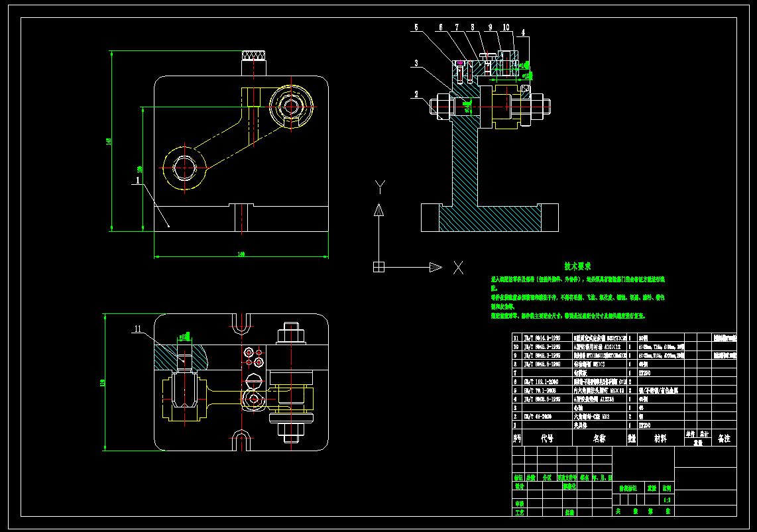
Task: Click the balloon number 9 label
Action: click(x=490, y=27)
